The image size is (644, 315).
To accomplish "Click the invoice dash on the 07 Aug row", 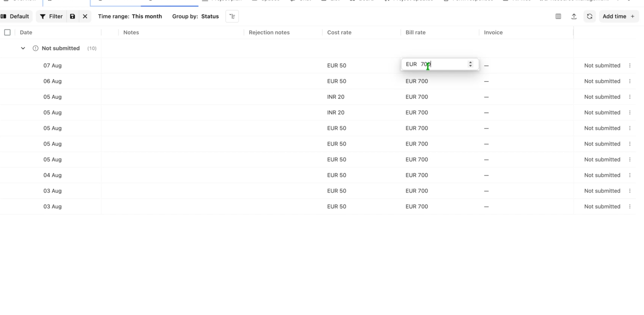I will pos(486,66).
